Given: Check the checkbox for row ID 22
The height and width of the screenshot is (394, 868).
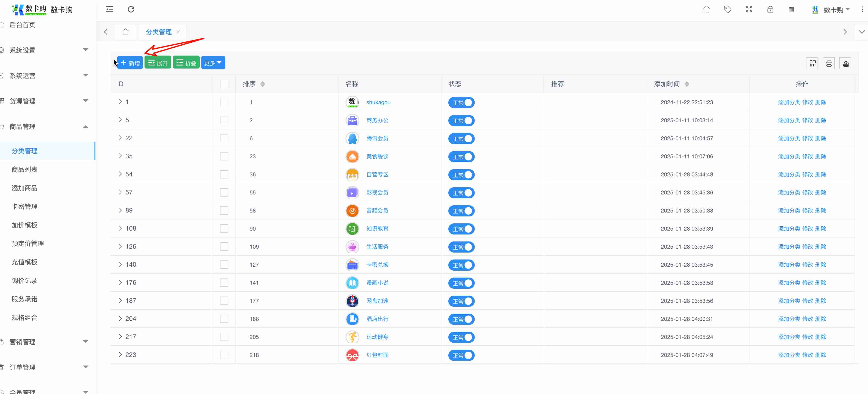Looking at the screenshot, I should 224,138.
